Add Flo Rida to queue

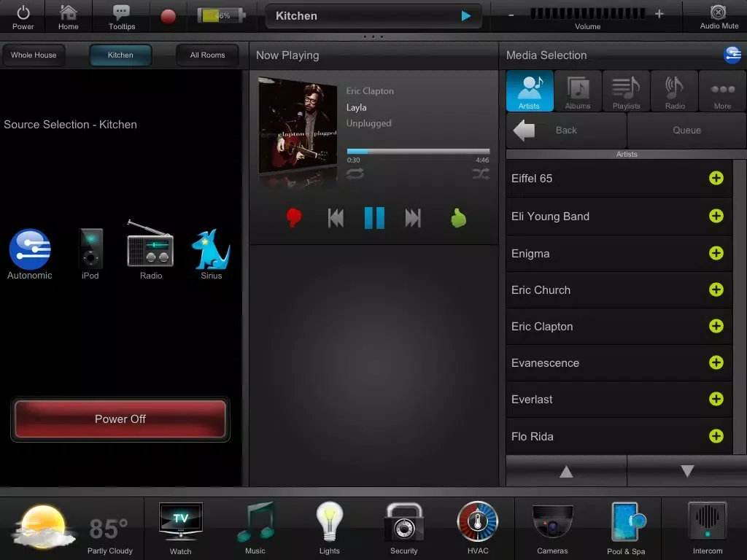716,436
